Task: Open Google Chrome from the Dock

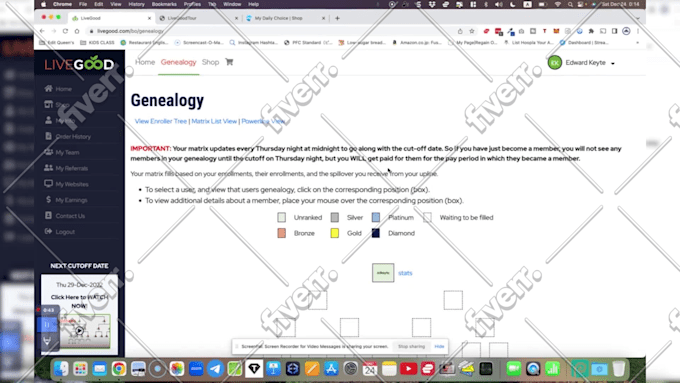Action: pos(118,369)
